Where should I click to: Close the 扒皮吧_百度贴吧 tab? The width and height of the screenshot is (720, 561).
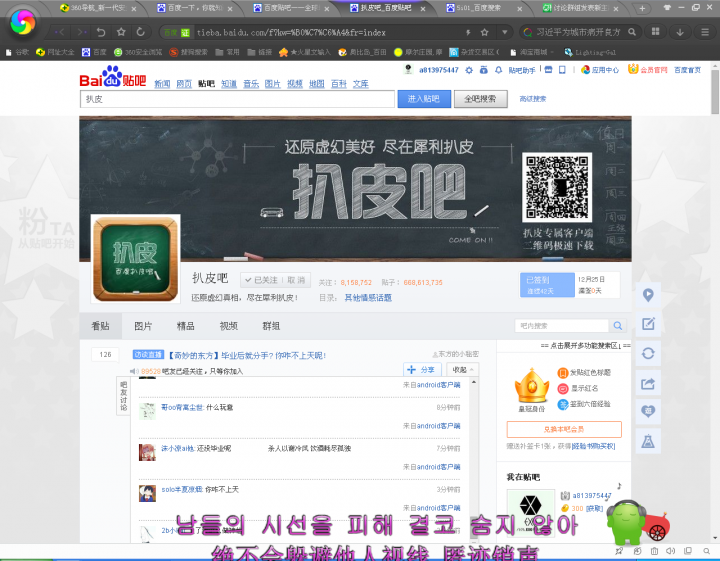pos(423,8)
